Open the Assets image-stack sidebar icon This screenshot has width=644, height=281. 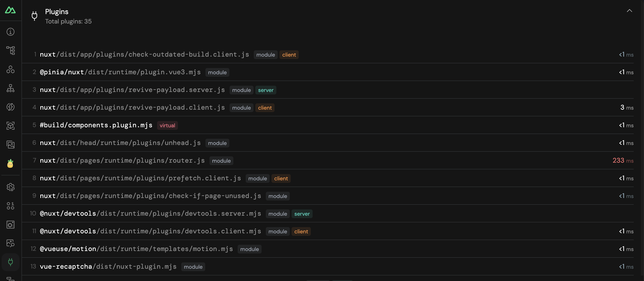point(10,145)
